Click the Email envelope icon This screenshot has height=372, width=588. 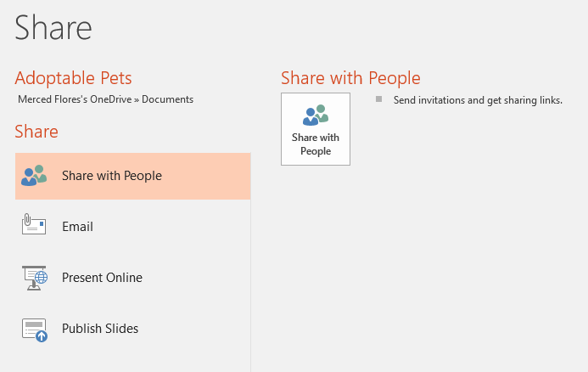coord(34,227)
